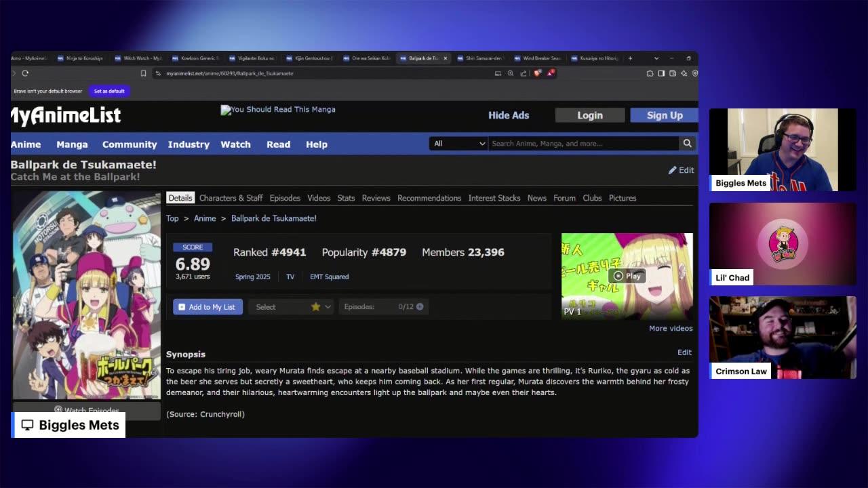Viewport: 868px width, 488px height.
Task: Switch to the Characters & Staff tab
Action: click(x=231, y=198)
